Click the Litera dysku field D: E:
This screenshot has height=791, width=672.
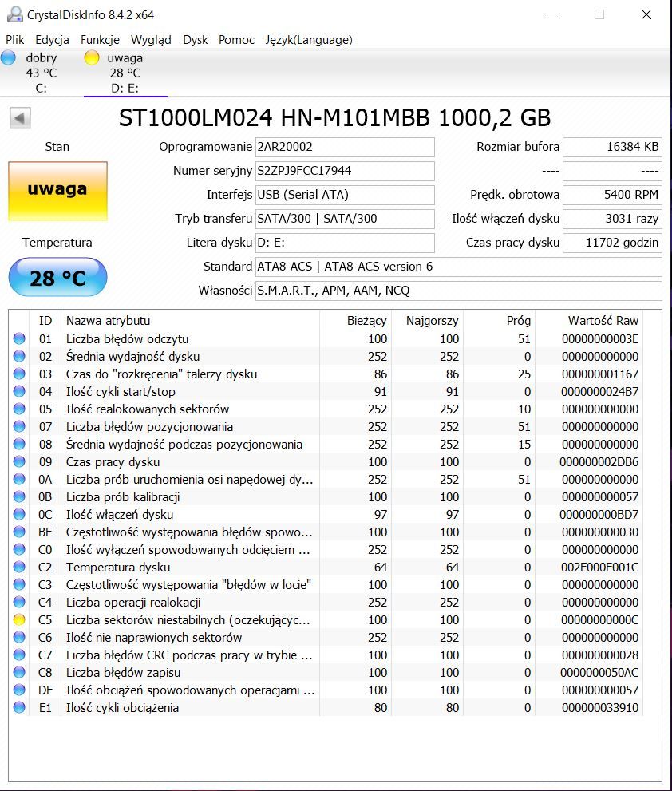345,243
